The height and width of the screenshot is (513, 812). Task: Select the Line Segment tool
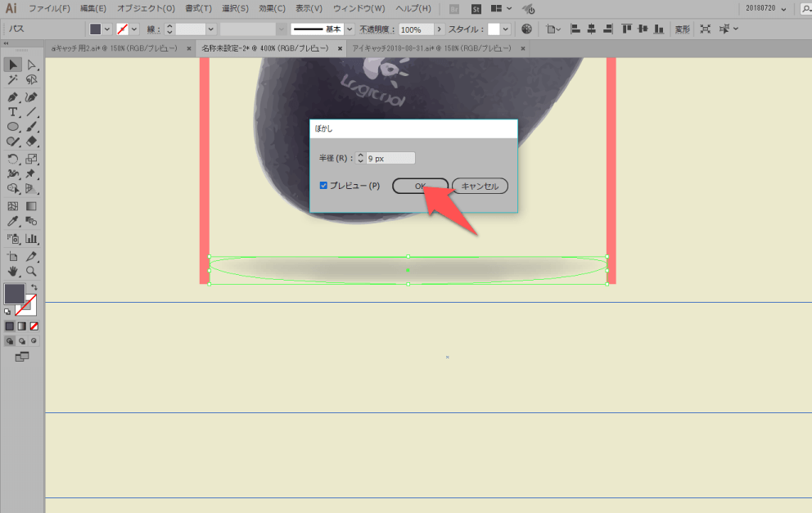click(32, 112)
